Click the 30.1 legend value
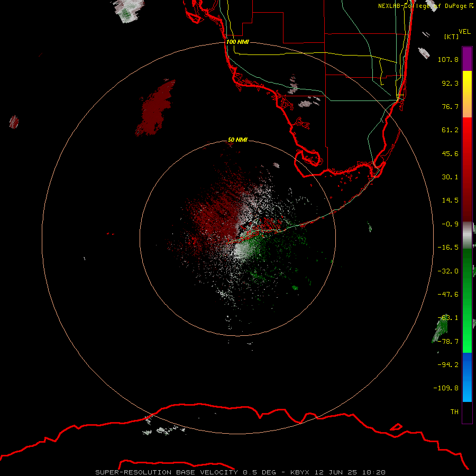This screenshot has height=476, width=476. click(450, 177)
